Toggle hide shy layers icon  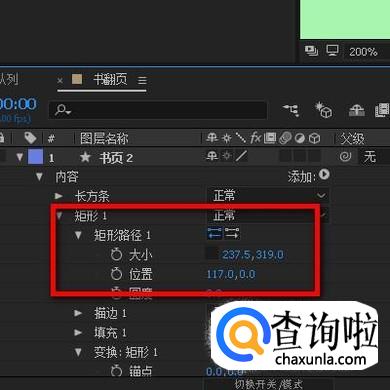coord(356,110)
